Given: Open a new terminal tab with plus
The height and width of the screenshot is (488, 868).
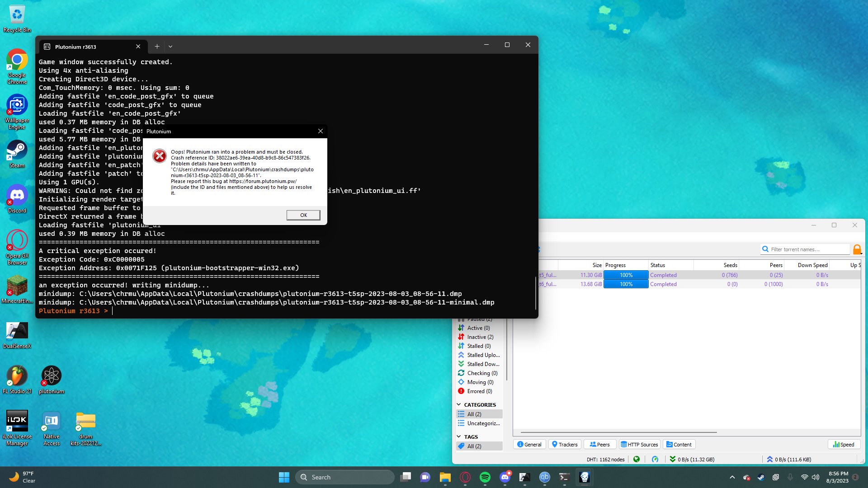Looking at the screenshot, I should 157,46.
